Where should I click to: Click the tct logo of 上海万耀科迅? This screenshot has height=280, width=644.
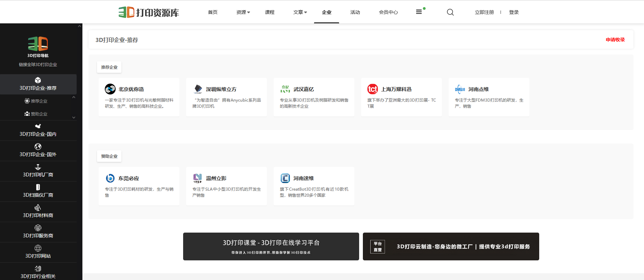pyautogui.click(x=373, y=89)
